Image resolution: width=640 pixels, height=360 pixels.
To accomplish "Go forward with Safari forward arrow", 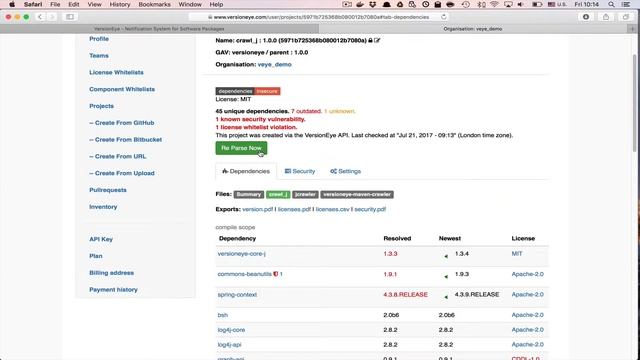I will click(52, 17).
